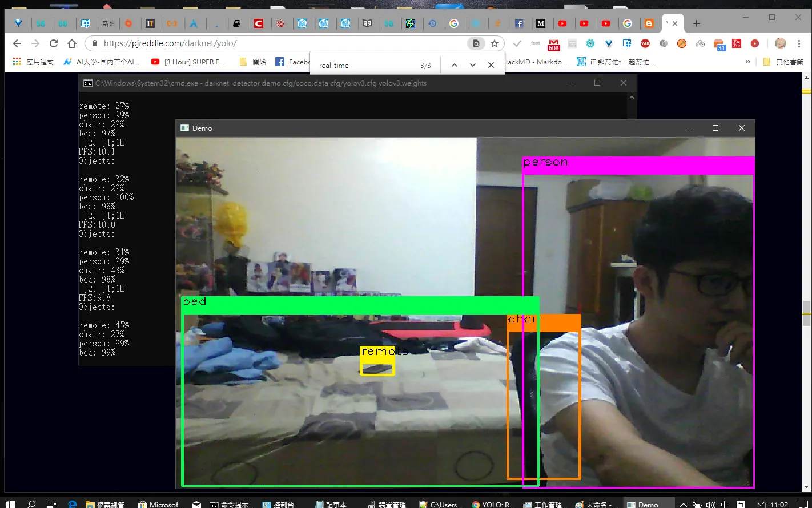Expand the hidden bookmarks overflow chevron
This screenshot has width=812, height=508.
[x=748, y=62]
